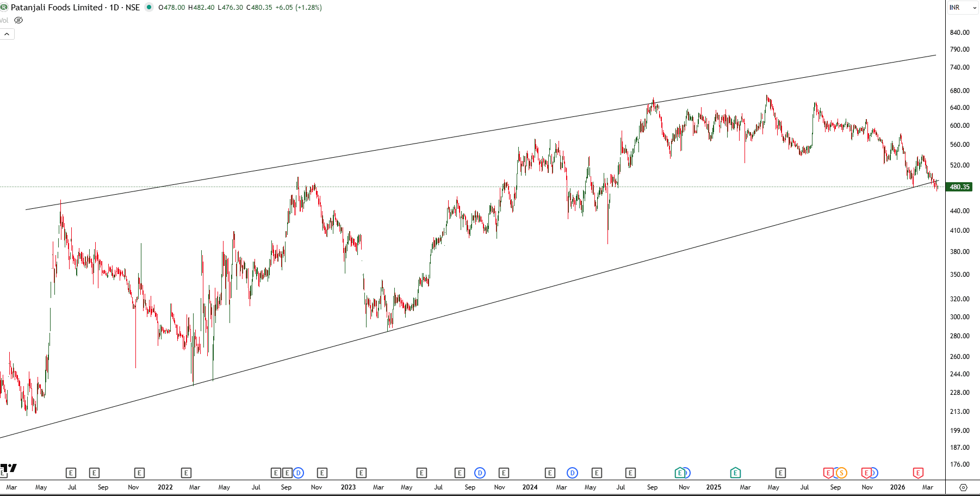Click the earnings marker above Jul 2021

pyautogui.click(x=71, y=473)
